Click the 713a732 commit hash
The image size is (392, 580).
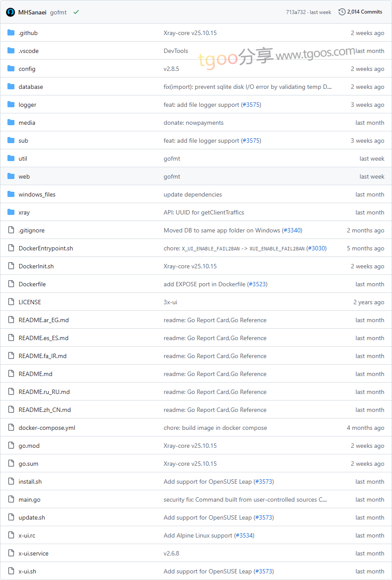(296, 12)
